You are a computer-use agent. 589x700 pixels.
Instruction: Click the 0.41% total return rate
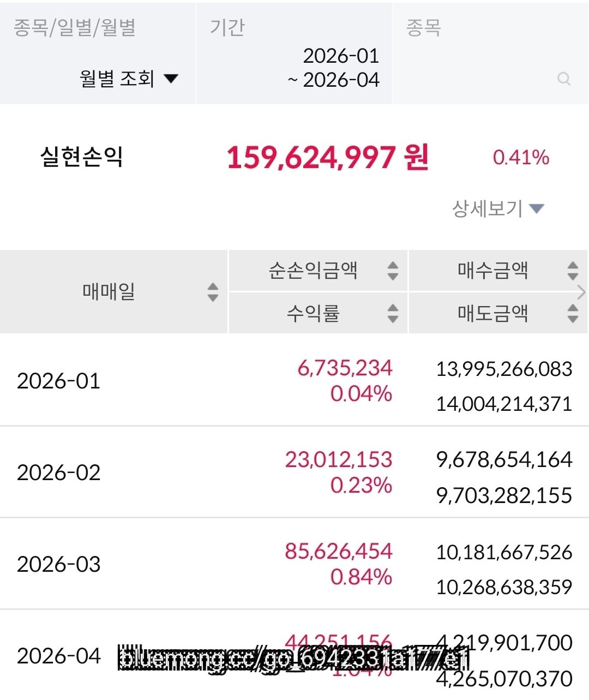(521, 158)
